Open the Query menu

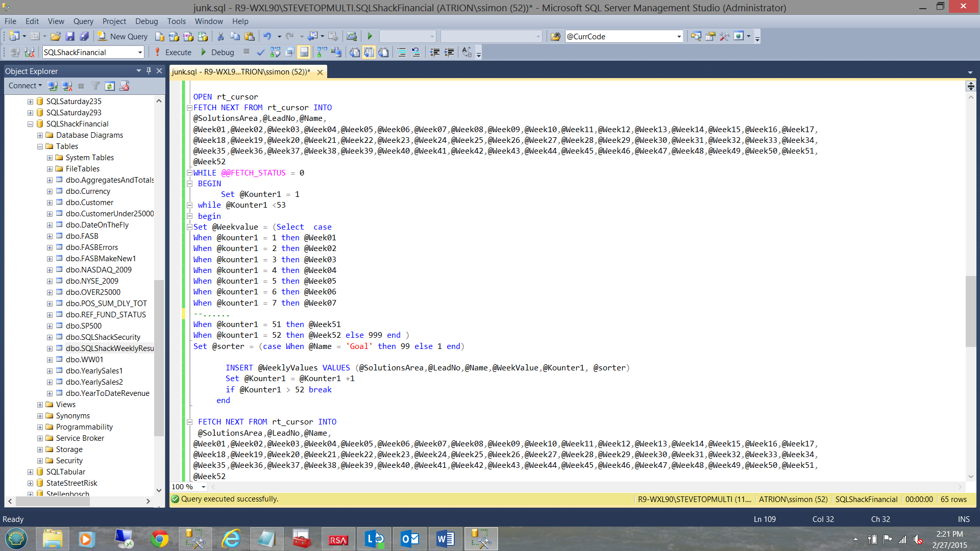tap(83, 21)
